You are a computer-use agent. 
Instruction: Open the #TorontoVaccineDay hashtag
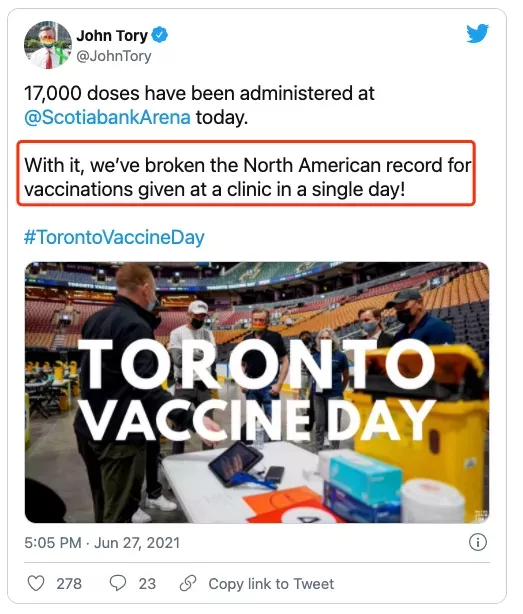(x=114, y=237)
